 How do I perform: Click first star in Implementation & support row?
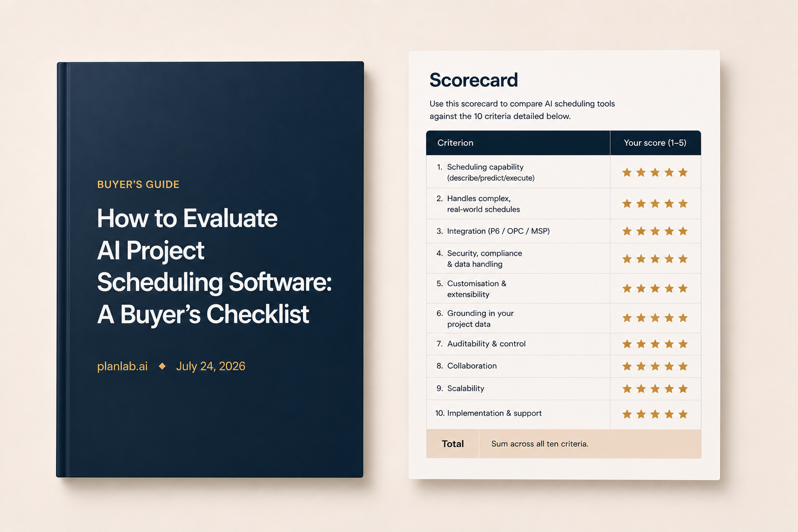[627, 414]
